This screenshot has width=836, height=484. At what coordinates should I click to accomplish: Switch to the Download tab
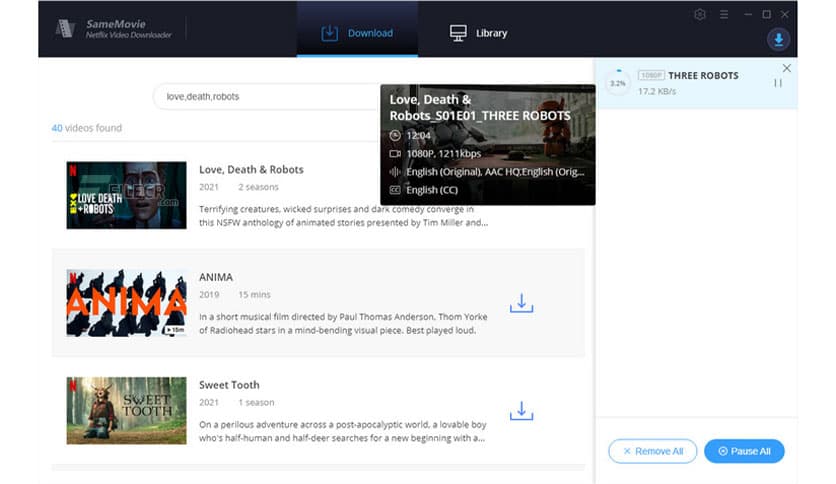tap(357, 33)
